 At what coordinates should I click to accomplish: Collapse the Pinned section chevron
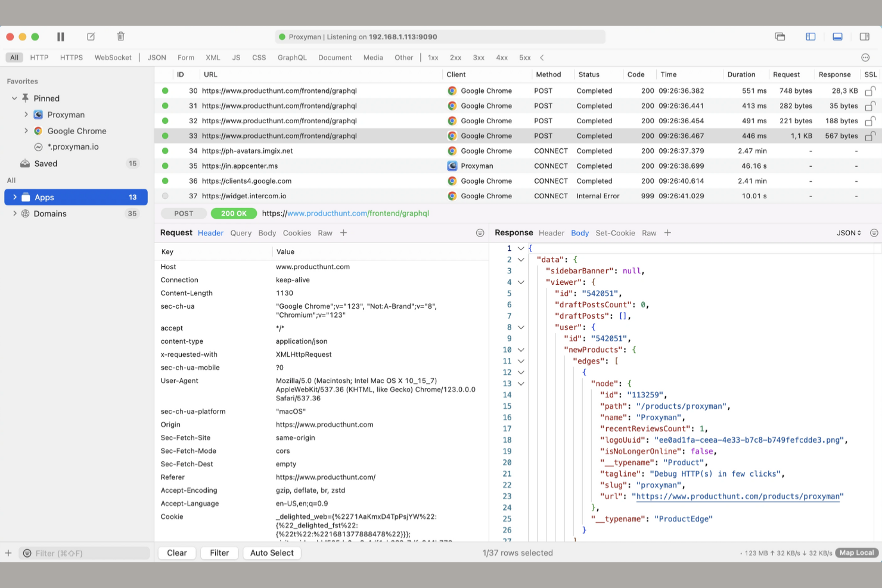(x=14, y=98)
